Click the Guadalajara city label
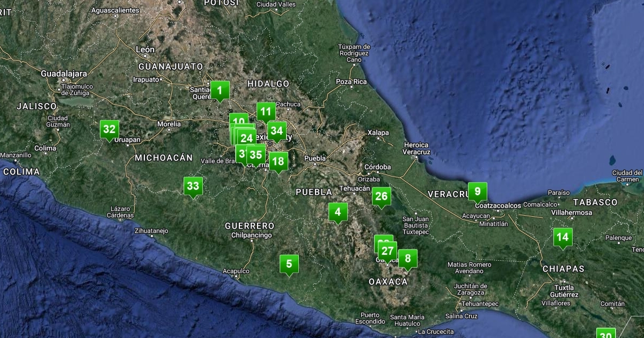 coord(64,73)
